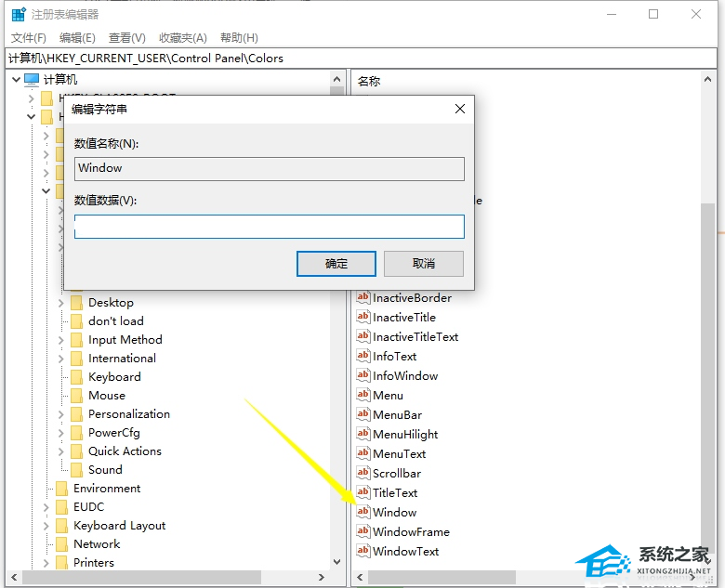Click the ab icon for MenuHilight
The height and width of the screenshot is (588, 725).
click(x=363, y=434)
